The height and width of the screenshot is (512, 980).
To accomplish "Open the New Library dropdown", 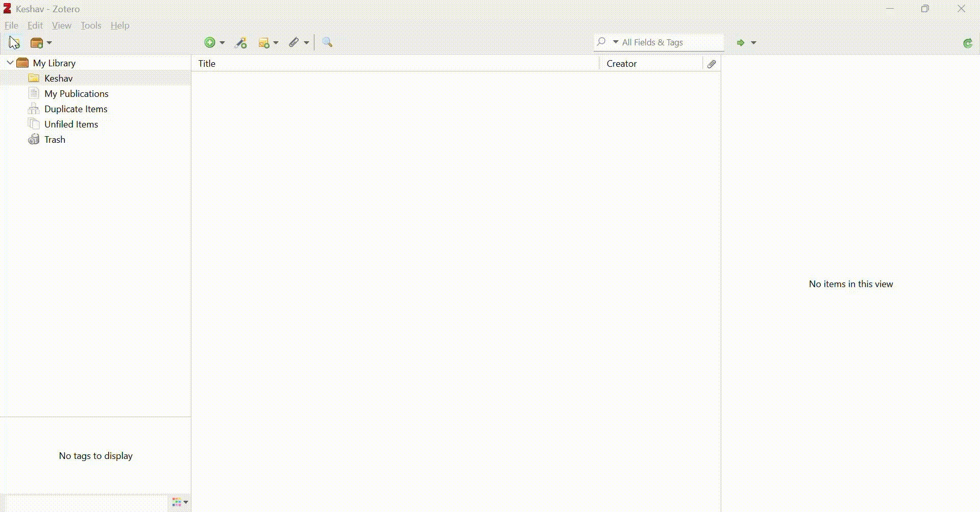I will (41, 43).
